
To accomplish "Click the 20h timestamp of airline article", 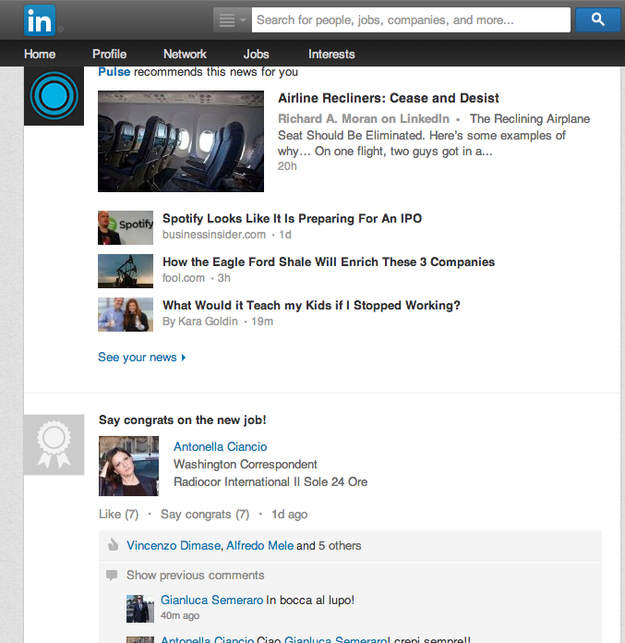I will [287, 166].
